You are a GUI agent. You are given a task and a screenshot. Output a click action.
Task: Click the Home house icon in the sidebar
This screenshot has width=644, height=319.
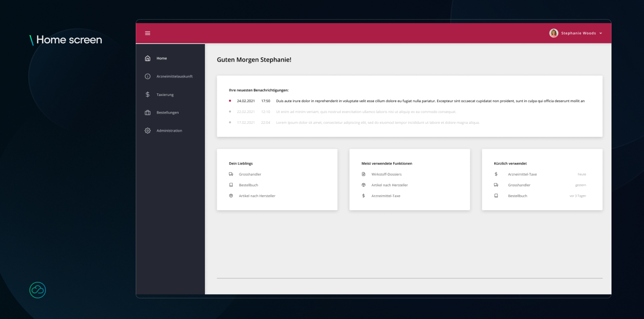pyautogui.click(x=148, y=58)
